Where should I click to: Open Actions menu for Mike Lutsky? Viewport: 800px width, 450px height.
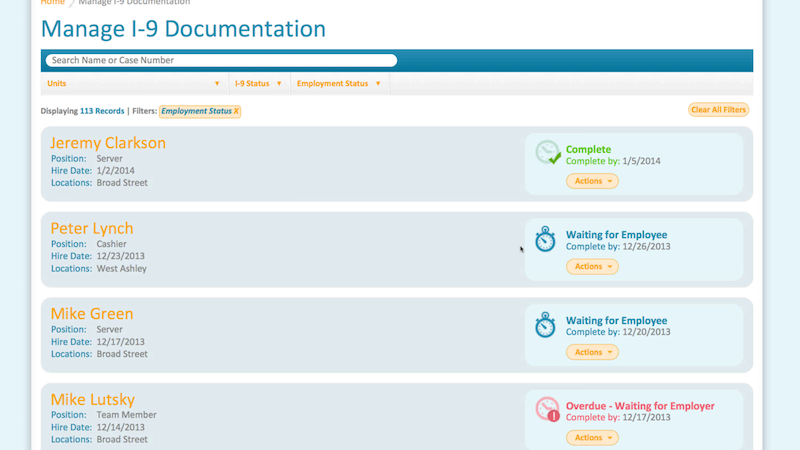pos(592,438)
